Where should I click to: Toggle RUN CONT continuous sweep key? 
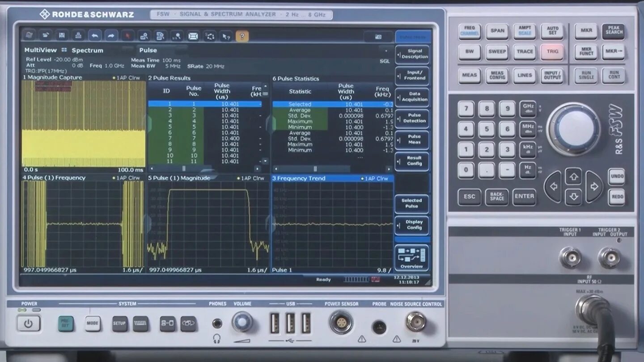pyautogui.click(x=614, y=75)
